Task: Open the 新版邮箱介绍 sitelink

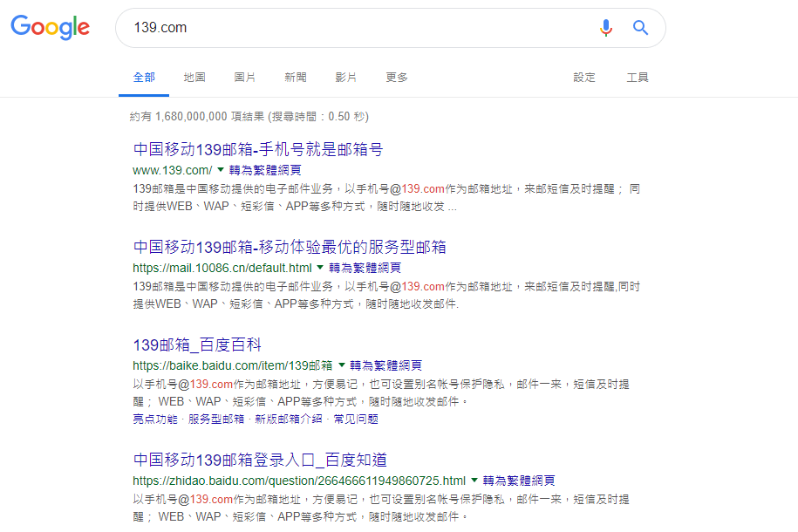Action: tap(289, 419)
